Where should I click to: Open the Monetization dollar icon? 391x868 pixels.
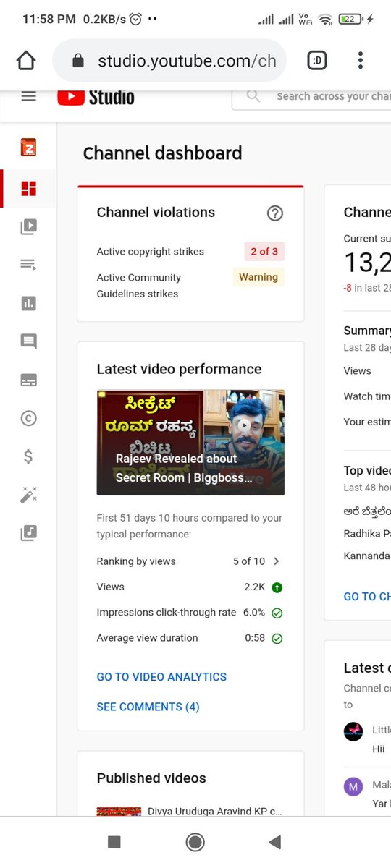pyautogui.click(x=28, y=456)
